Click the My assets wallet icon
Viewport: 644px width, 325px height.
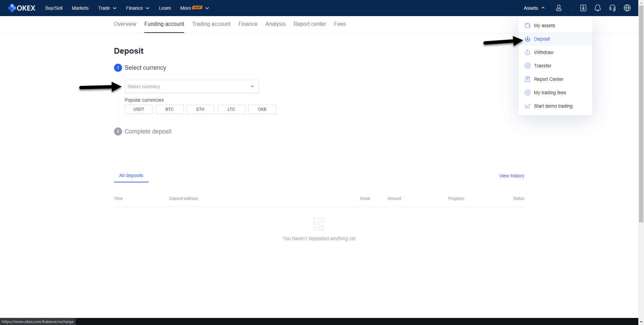528,25
